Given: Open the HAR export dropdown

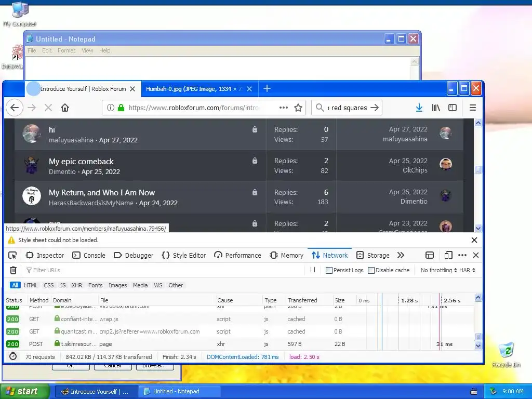Looking at the screenshot, I should [x=467, y=270].
